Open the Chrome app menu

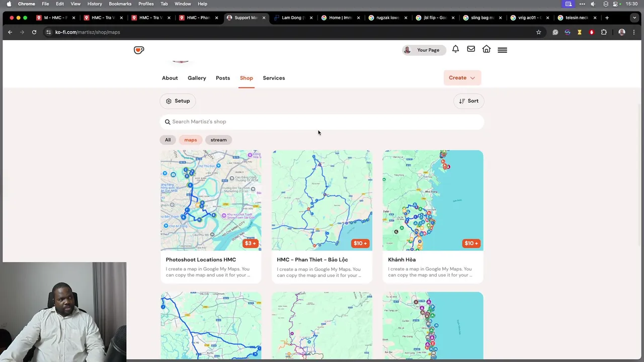click(x=26, y=4)
